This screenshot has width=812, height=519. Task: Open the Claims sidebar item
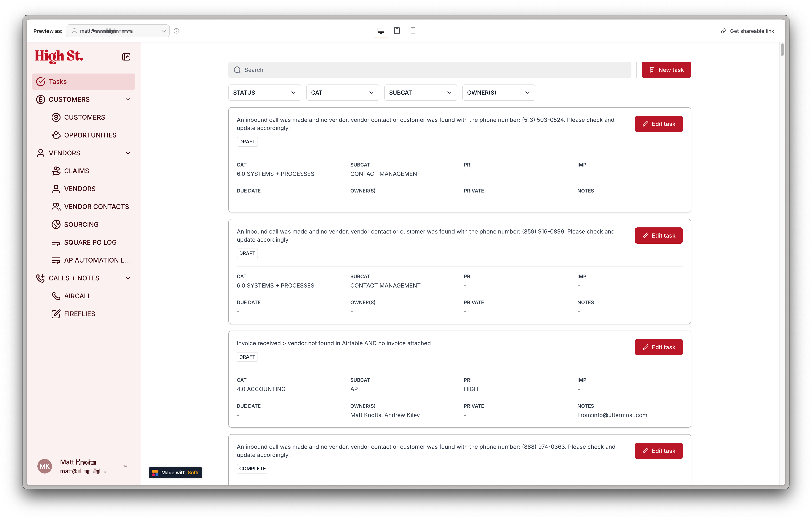[77, 171]
